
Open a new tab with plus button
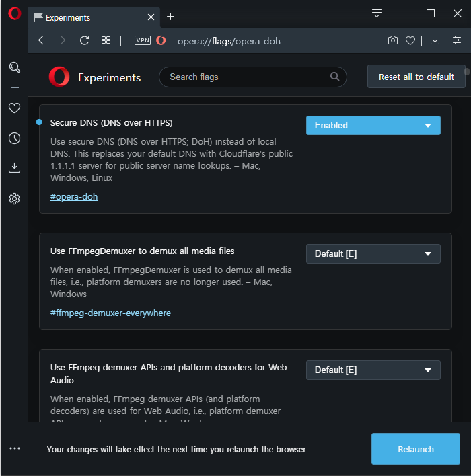click(x=171, y=17)
